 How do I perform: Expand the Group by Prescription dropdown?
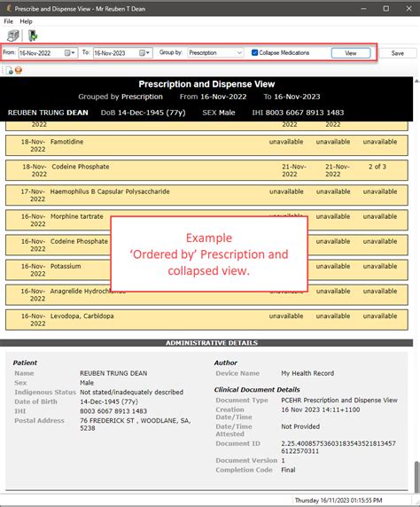[239, 52]
